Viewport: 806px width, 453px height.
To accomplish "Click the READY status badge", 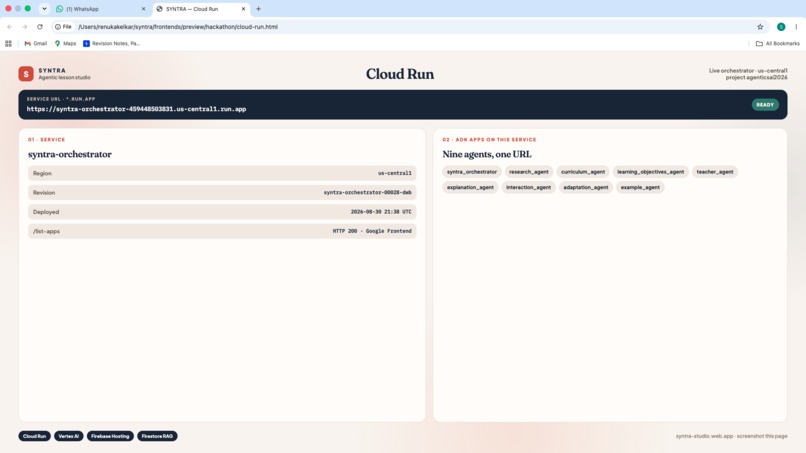I will pos(765,105).
